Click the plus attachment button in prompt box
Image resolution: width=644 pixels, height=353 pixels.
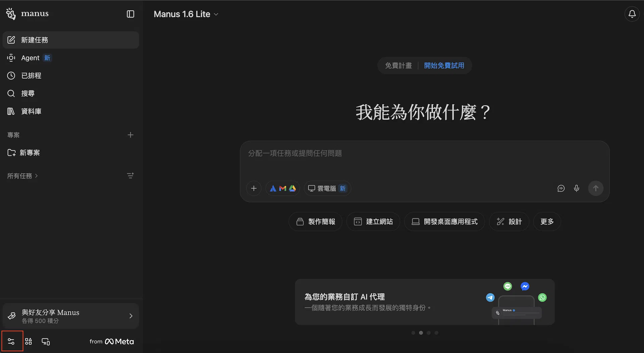[254, 188]
